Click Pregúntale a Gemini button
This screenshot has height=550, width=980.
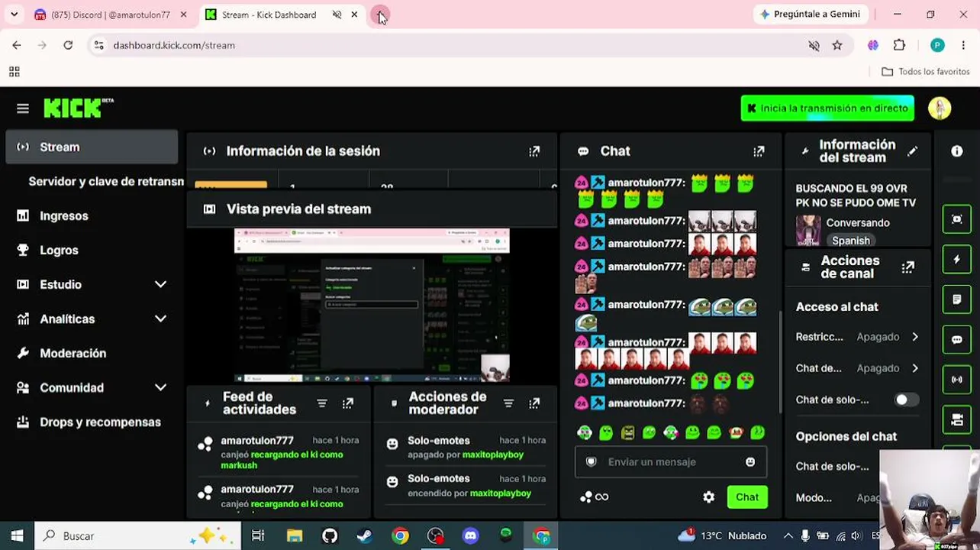[811, 15]
